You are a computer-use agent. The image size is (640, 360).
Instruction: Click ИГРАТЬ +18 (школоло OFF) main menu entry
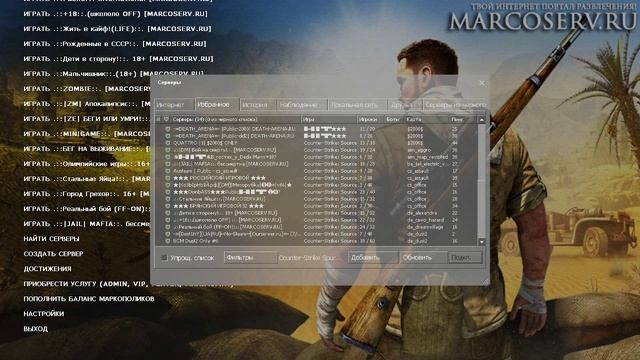click(x=116, y=14)
